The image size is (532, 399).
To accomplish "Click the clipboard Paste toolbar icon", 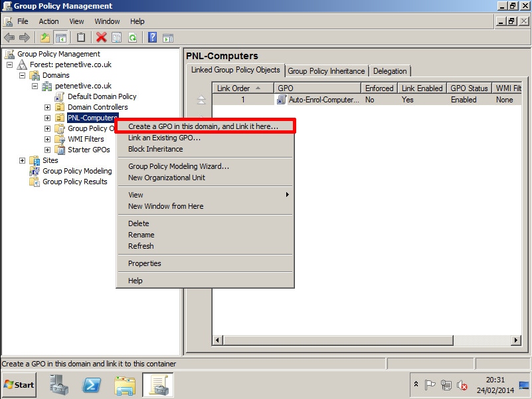I will click(81, 37).
